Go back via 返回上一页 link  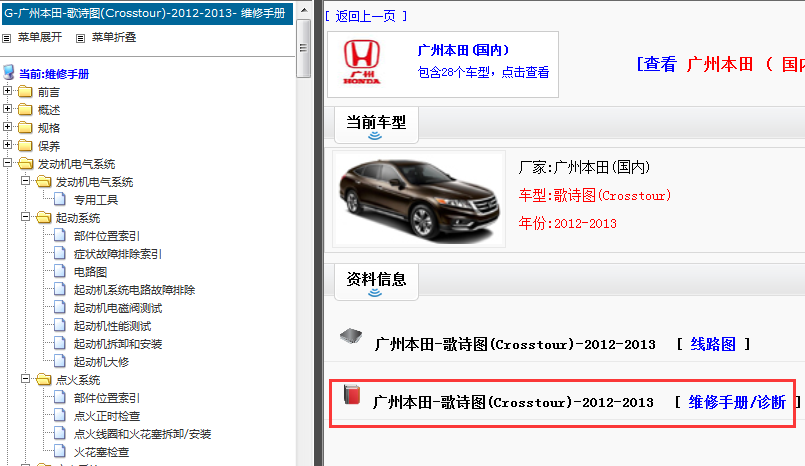(366, 16)
